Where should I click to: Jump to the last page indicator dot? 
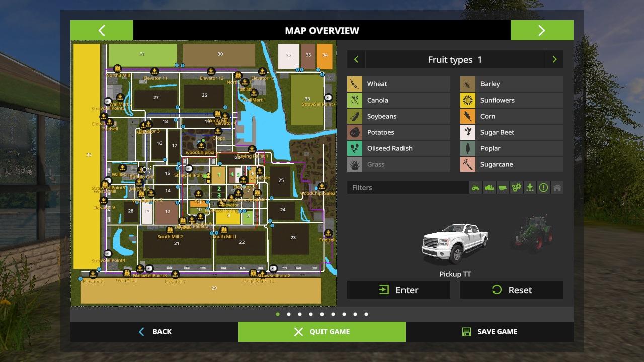(x=366, y=314)
